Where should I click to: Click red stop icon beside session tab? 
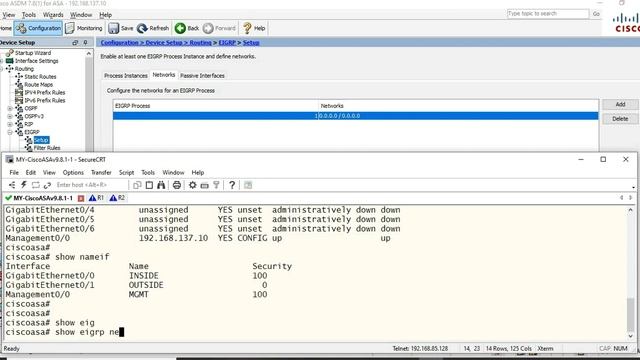pyautogui.click(x=81, y=198)
